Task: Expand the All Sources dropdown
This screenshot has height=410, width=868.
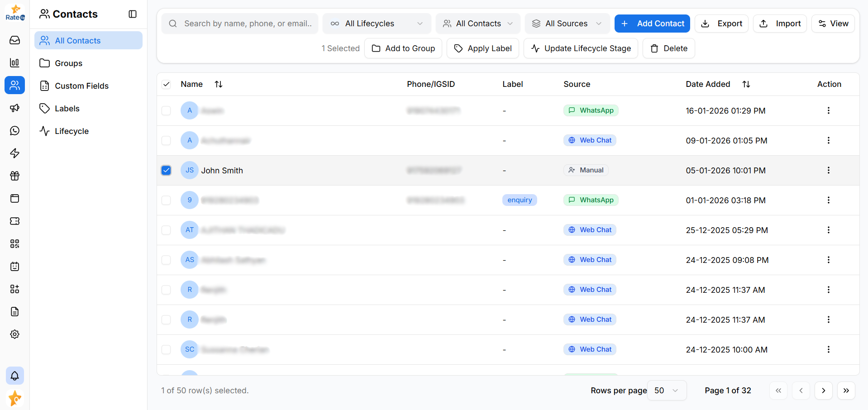Action: pos(567,24)
